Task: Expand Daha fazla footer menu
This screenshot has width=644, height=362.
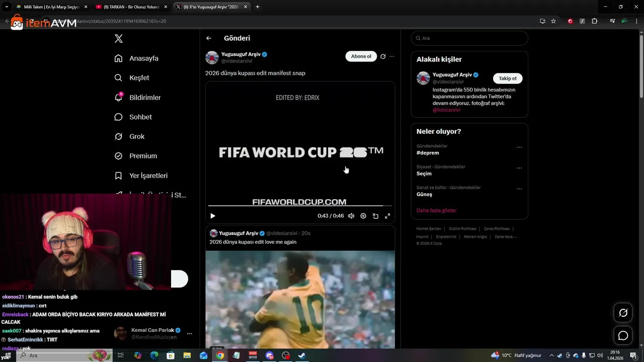Action: tap(506, 237)
